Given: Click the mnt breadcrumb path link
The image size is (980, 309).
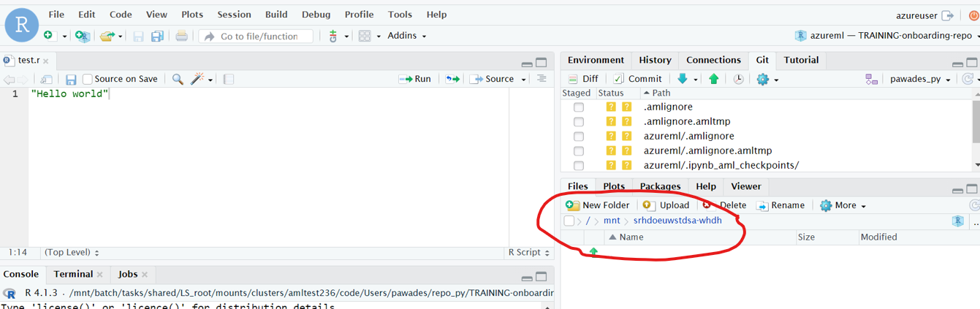Looking at the screenshot, I should [x=612, y=221].
